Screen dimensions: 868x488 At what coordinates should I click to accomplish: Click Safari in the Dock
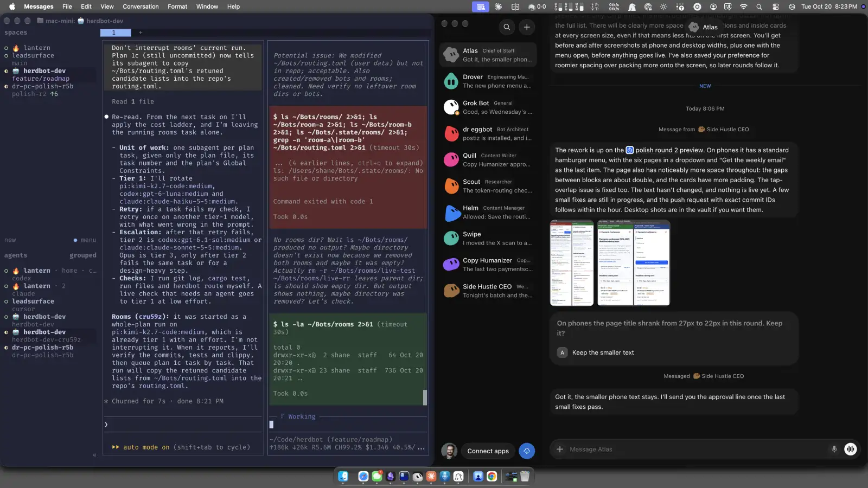coord(363,476)
